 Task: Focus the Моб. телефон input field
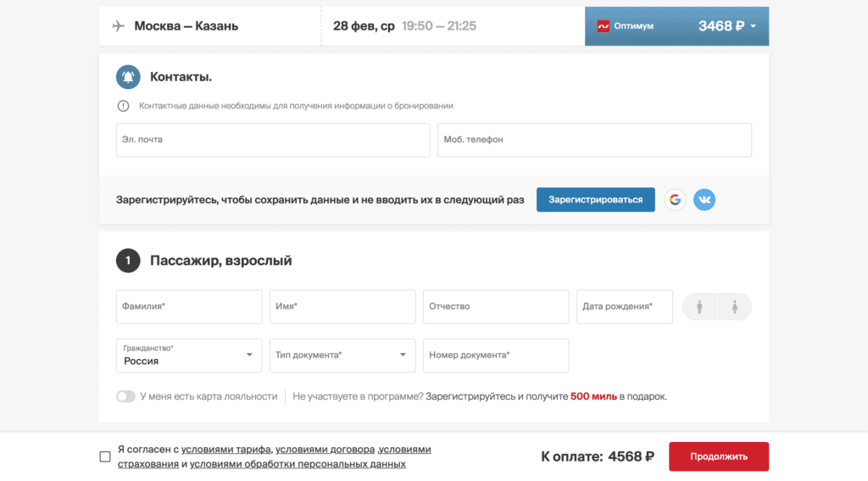tap(594, 140)
